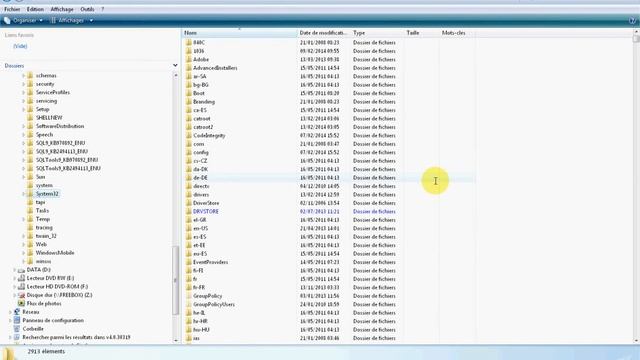Click the drivers folder icon

pyautogui.click(x=188, y=195)
